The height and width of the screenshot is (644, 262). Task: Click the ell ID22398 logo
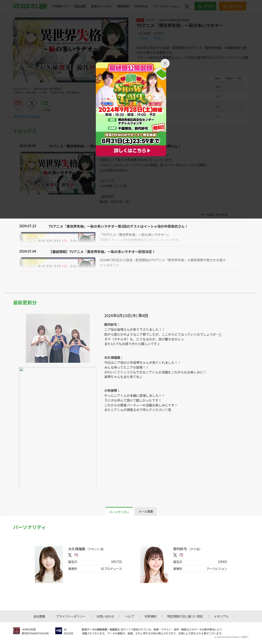[59, 631]
